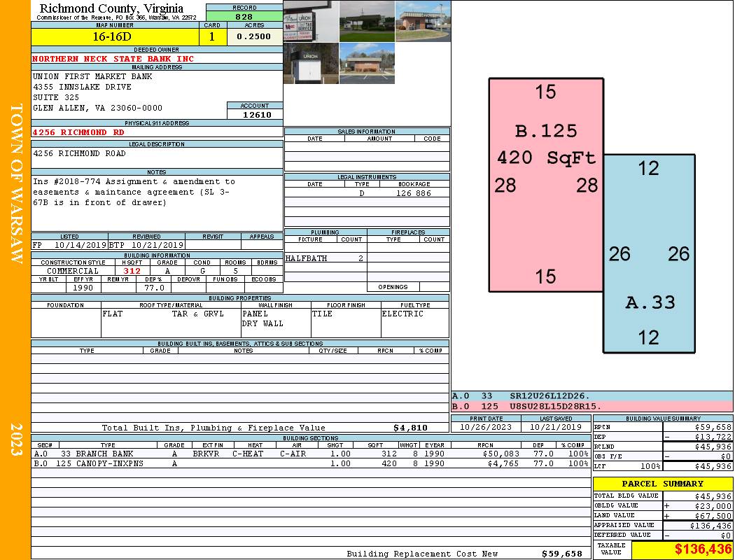The height and width of the screenshot is (560, 735).
Task: Click the 2023 year sidebar label
Action: click(16, 439)
